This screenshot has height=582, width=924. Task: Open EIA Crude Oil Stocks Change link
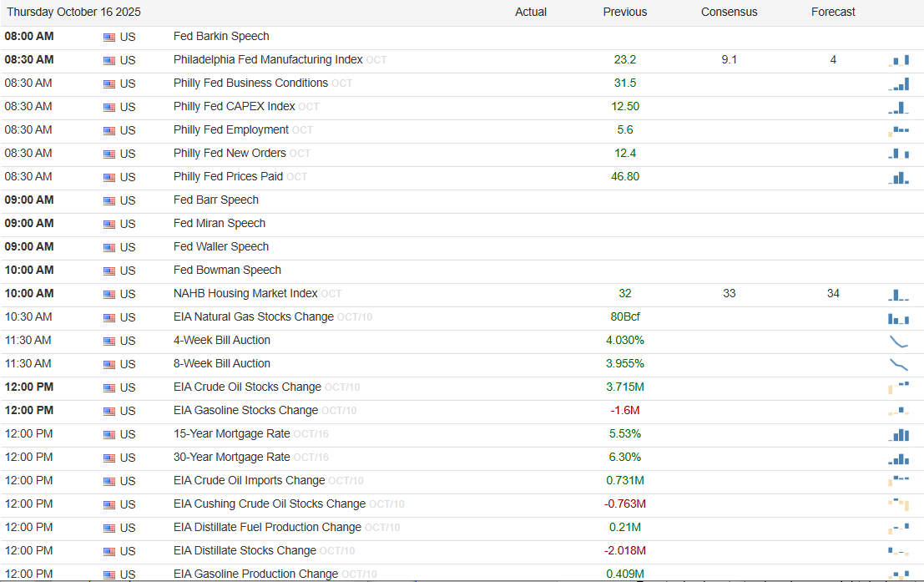point(247,387)
